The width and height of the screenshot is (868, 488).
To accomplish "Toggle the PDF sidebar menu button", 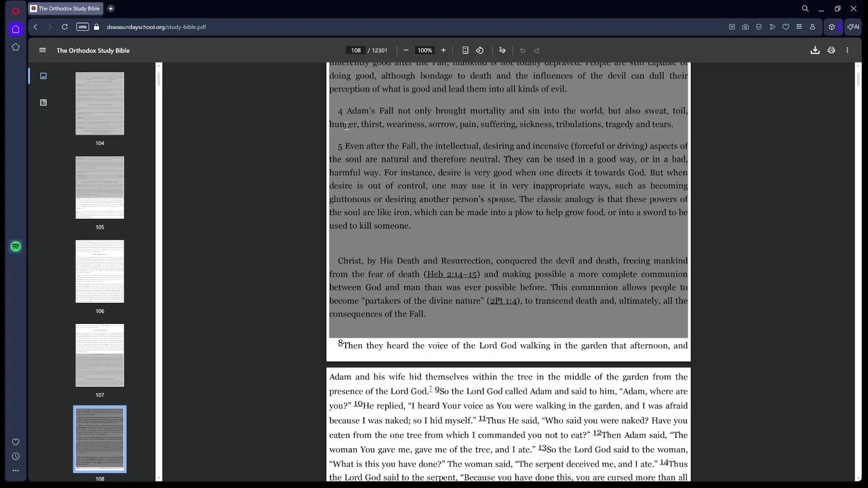I will pyautogui.click(x=42, y=50).
